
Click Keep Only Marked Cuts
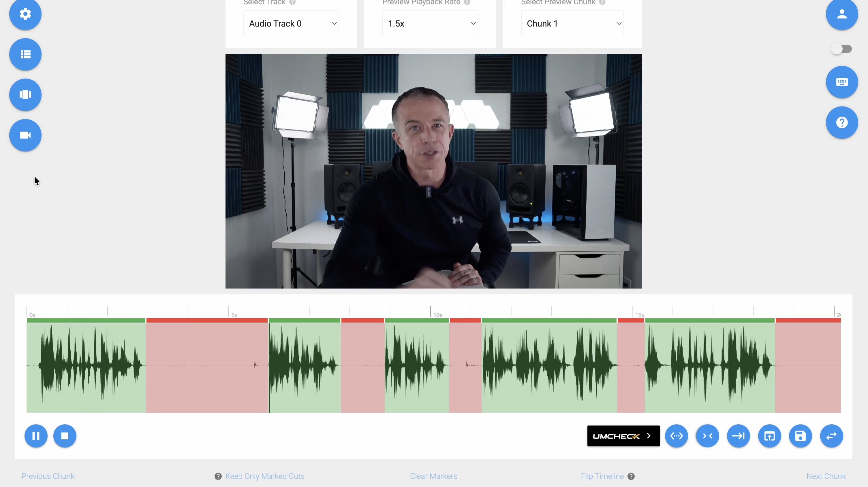coord(265,476)
